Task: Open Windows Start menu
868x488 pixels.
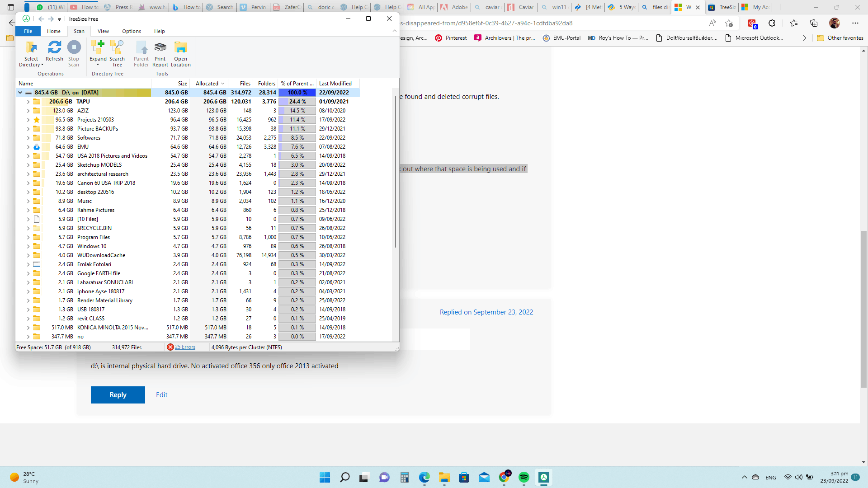Action: tap(325, 477)
